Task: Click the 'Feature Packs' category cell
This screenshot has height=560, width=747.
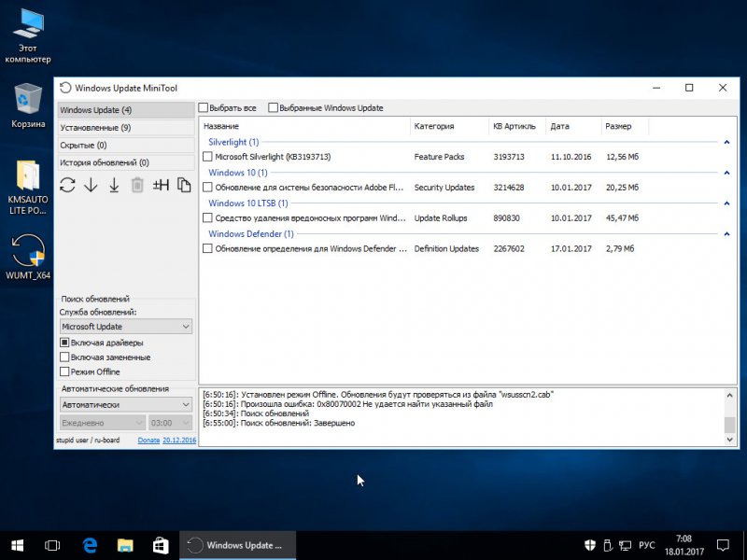Action: pyautogui.click(x=439, y=157)
